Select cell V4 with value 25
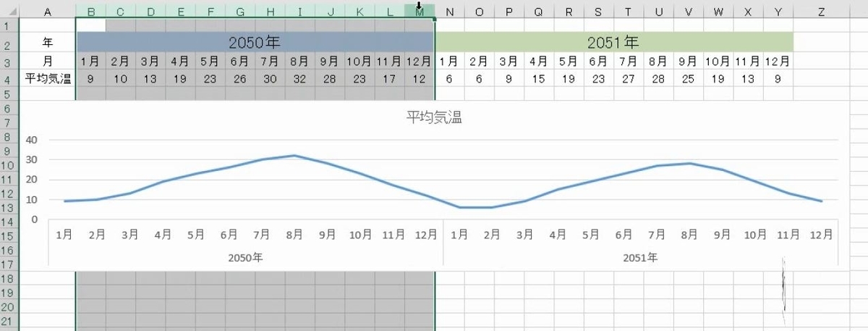Image resolution: width=868 pixels, height=331 pixels. (x=688, y=77)
